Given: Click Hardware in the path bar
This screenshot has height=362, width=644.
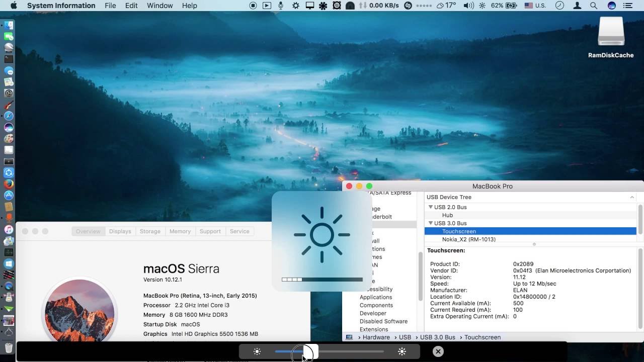Looking at the screenshot, I should [376, 337].
